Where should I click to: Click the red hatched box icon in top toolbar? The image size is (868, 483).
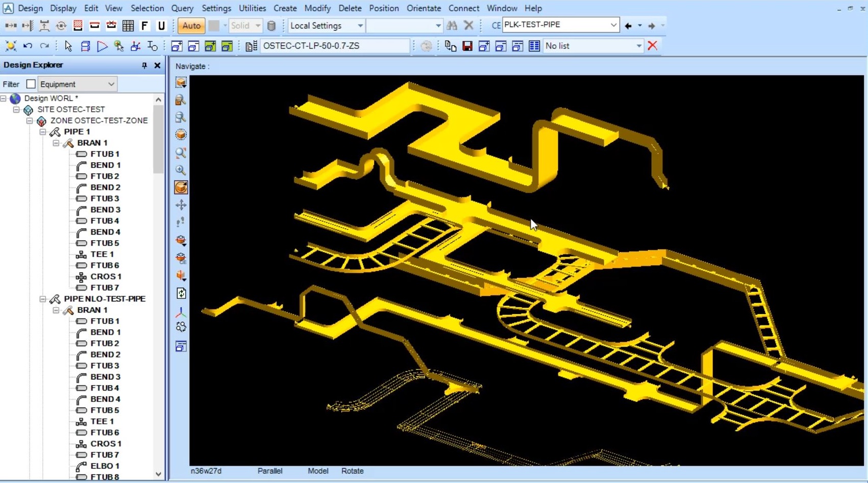point(78,26)
